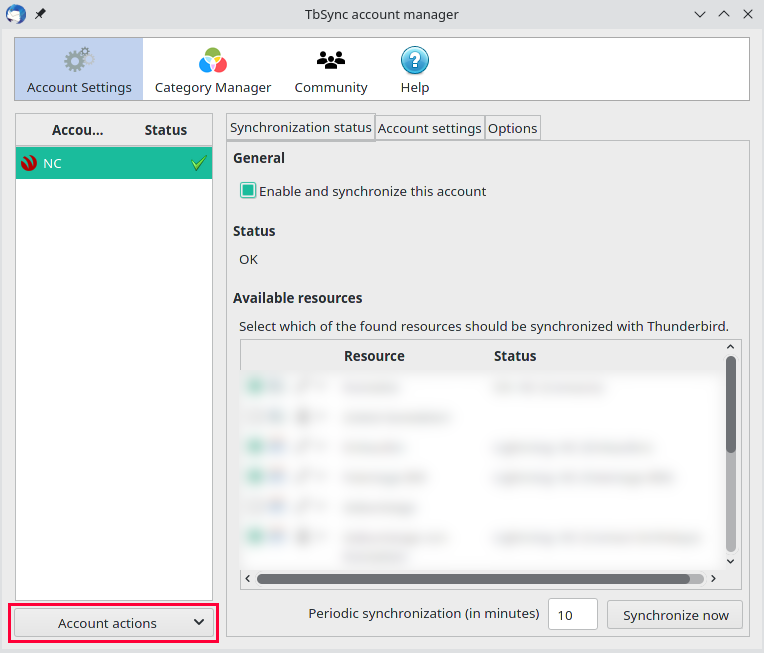The height and width of the screenshot is (653, 764).
Task: Click the periodic synchronization minutes field
Action: pyautogui.click(x=572, y=615)
